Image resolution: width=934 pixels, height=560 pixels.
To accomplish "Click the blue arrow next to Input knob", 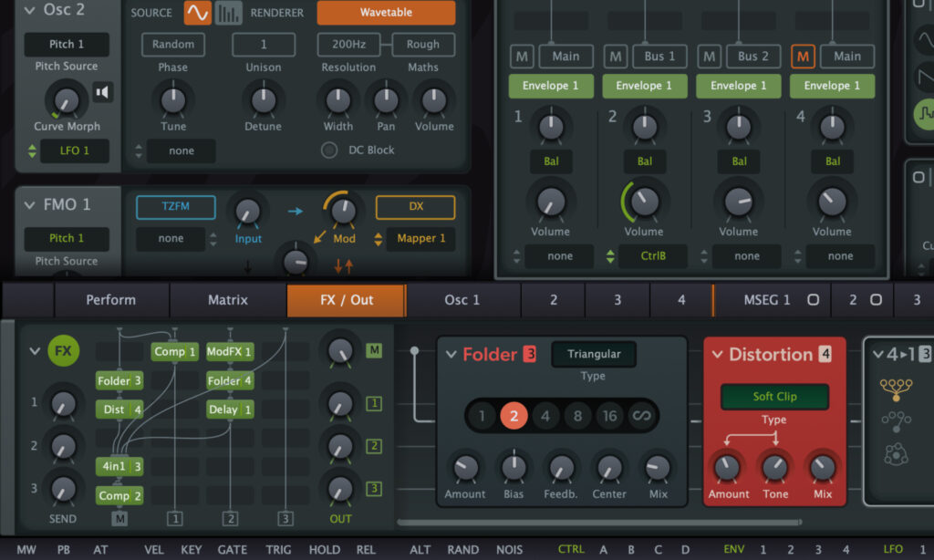I will pyautogui.click(x=296, y=211).
